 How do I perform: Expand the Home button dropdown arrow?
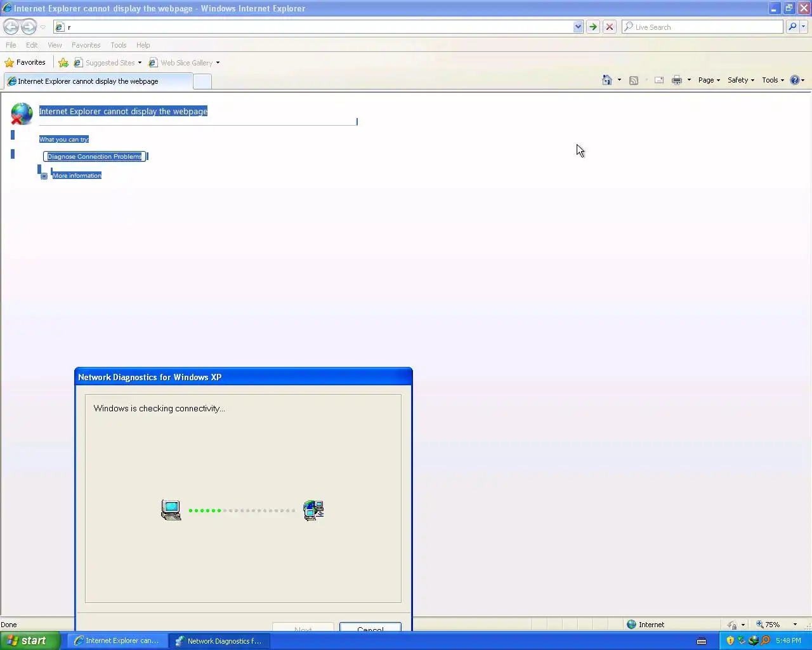619,80
